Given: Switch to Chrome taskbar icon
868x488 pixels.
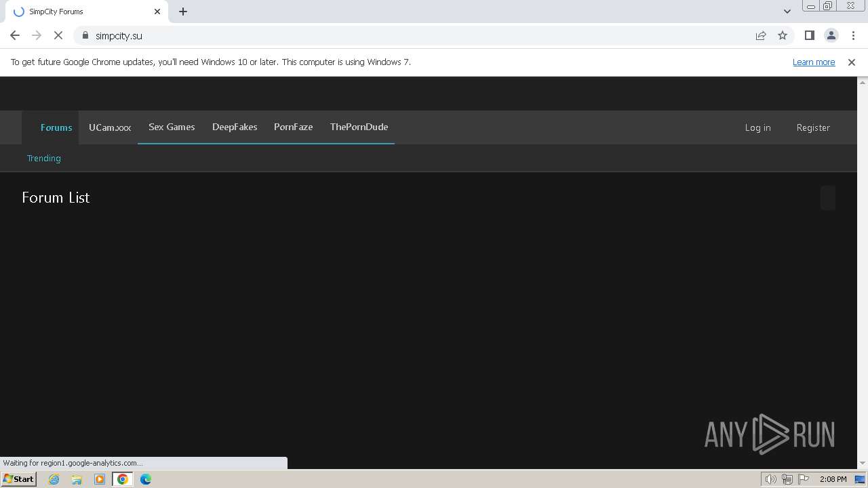Looking at the screenshot, I should [123, 479].
